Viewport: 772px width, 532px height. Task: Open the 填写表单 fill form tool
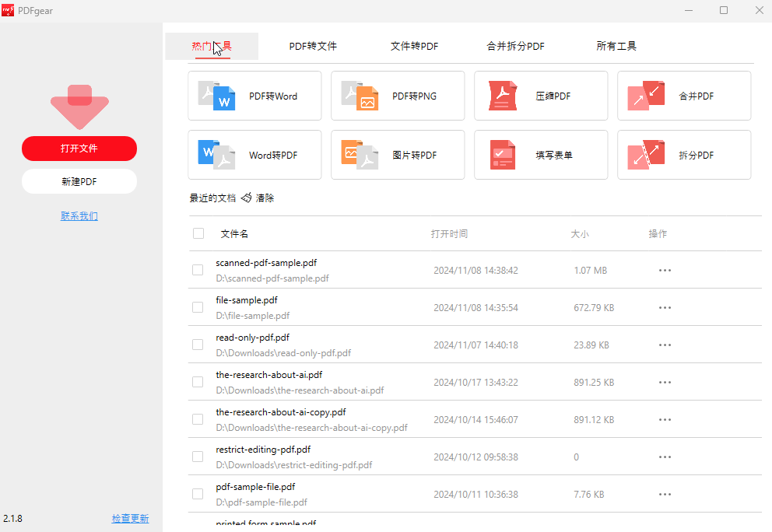point(503,155)
